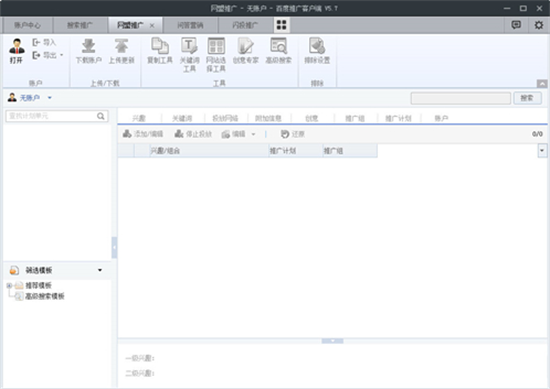Select the 推广计划 sub-tab
The width and height of the screenshot is (550, 389).
coord(398,118)
